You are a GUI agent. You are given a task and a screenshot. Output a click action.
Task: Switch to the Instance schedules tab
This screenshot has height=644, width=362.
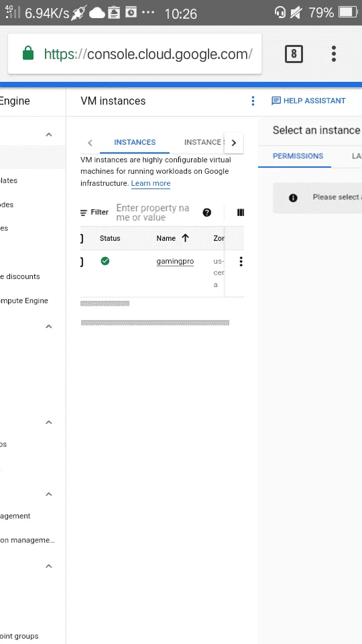pos(204,142)
